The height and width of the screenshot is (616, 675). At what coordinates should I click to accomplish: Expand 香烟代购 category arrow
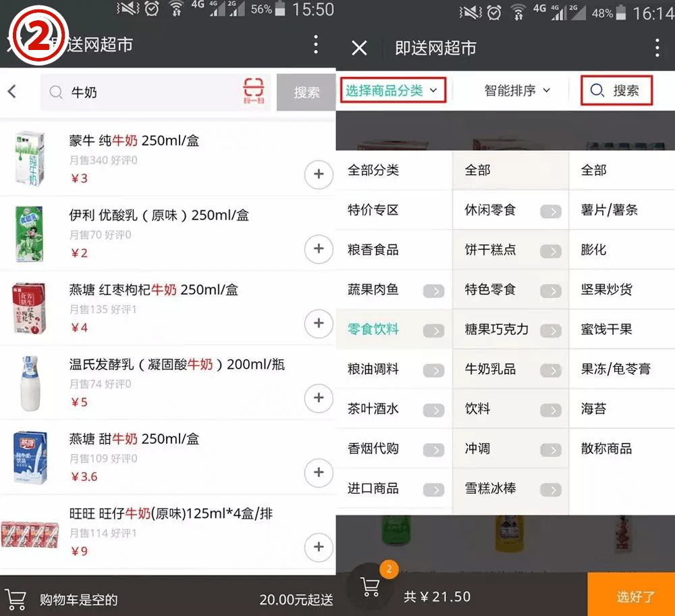click(433, 450)
